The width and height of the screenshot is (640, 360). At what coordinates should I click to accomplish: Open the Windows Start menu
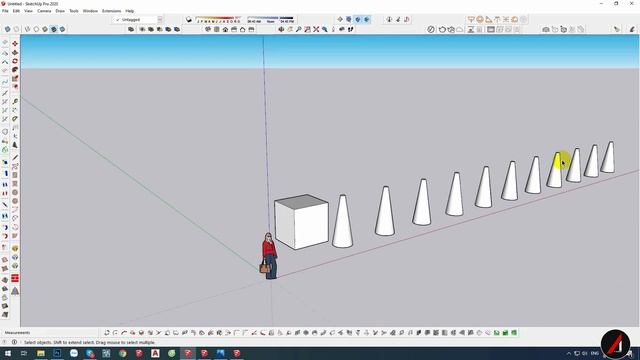(8, 353)
